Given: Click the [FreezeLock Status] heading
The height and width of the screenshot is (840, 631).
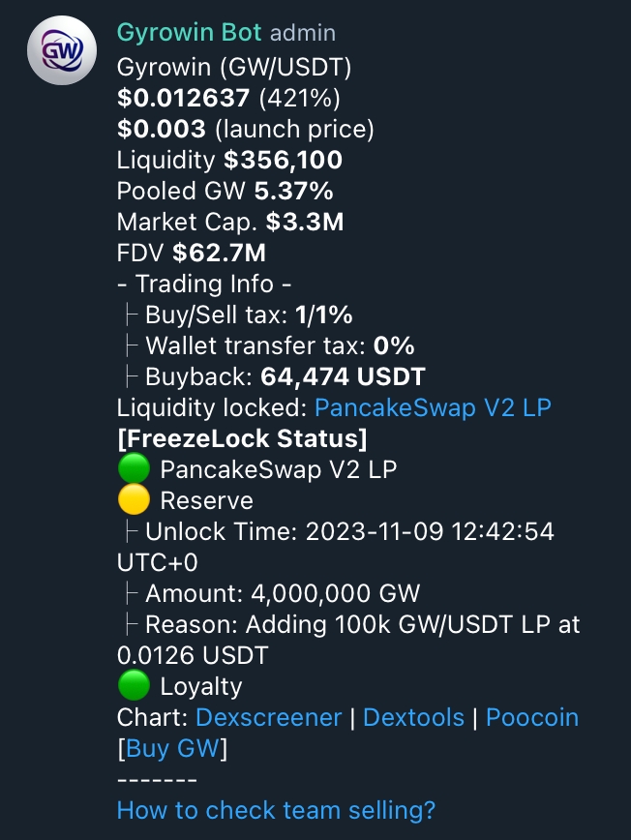Looking at the screenshot, I should click(x=242, y=438).
